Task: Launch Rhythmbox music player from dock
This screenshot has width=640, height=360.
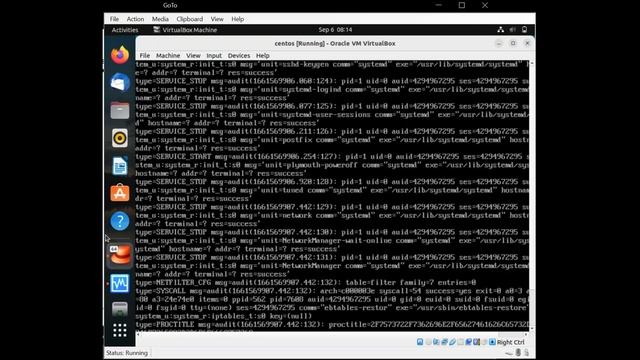Action: pos(120,138)
